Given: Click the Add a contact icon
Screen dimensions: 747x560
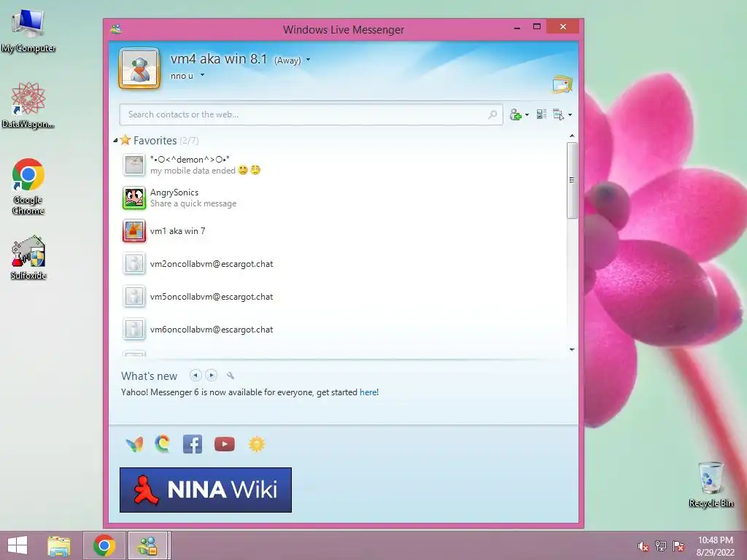Looking at the screenshot, I should pos(515,114).
